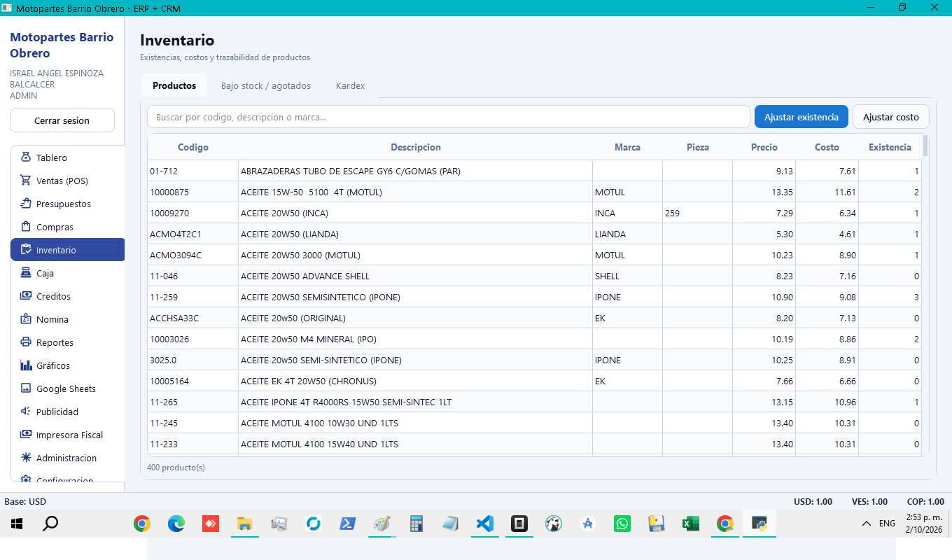
Task: Click the inventory table vertical scrollbar
Action: 925,294
